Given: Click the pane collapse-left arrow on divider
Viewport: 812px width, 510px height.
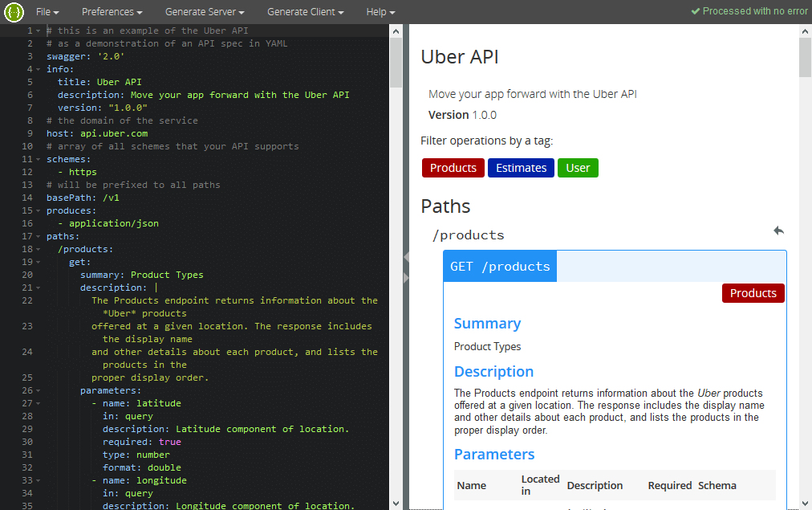Looking at the screenshot, I should pos(407,257).
